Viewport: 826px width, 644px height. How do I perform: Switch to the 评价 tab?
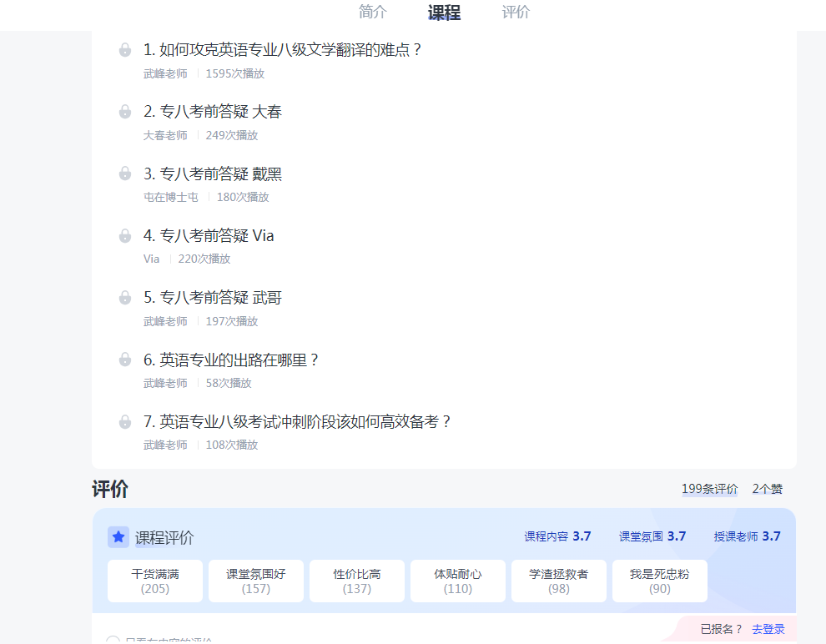coord(516,13)
